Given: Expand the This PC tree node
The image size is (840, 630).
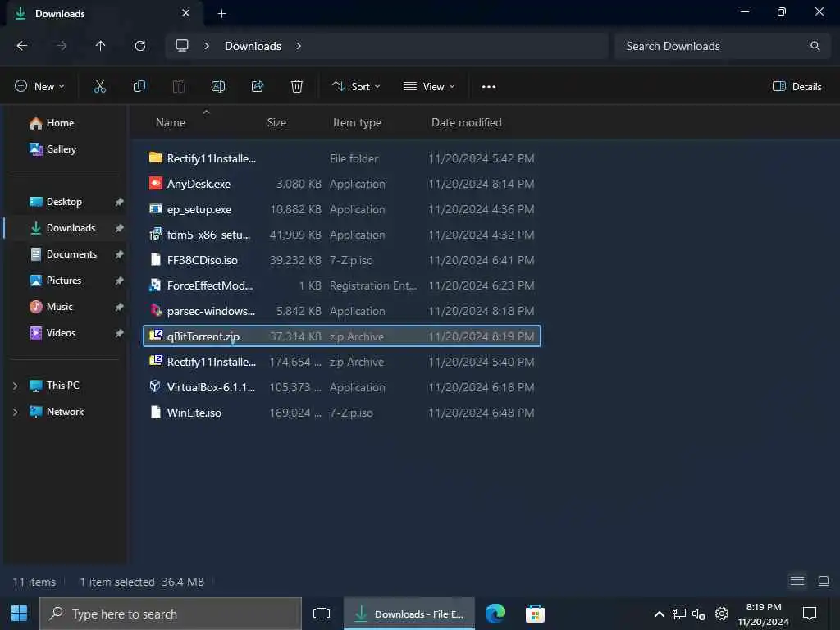Looking at the screenshot, I should coord(16,386).
